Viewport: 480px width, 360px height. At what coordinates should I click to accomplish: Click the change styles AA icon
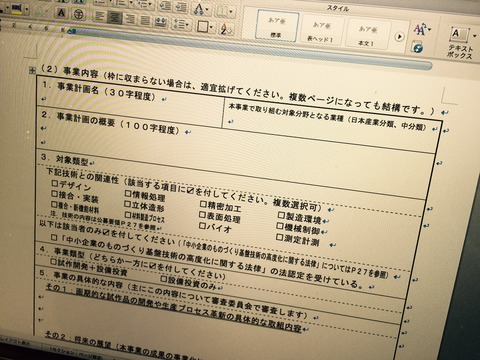419,29
